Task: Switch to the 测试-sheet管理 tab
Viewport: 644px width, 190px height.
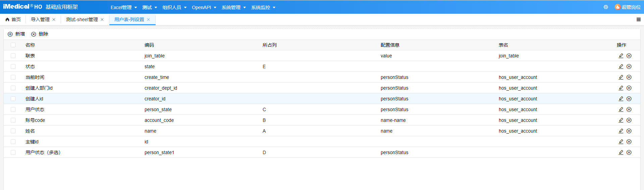Action: click(82, 19)
